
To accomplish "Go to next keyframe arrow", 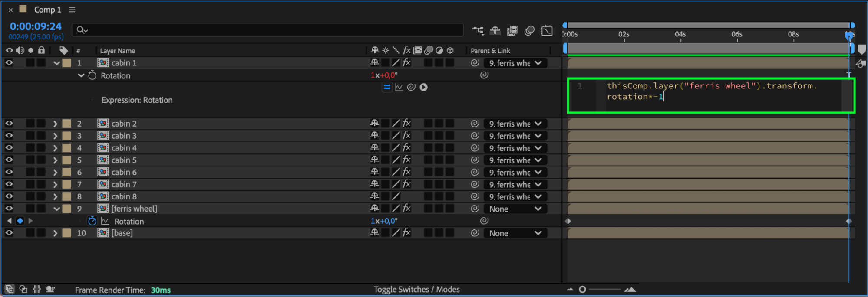I will pyautogui.click(x=30, y=221).
